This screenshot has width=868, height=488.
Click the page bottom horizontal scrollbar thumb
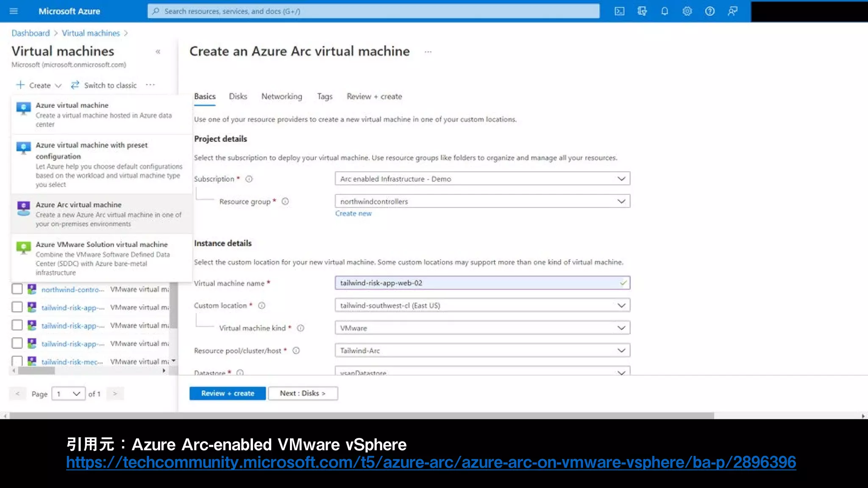pyautogui.click(x=362, y=416)
